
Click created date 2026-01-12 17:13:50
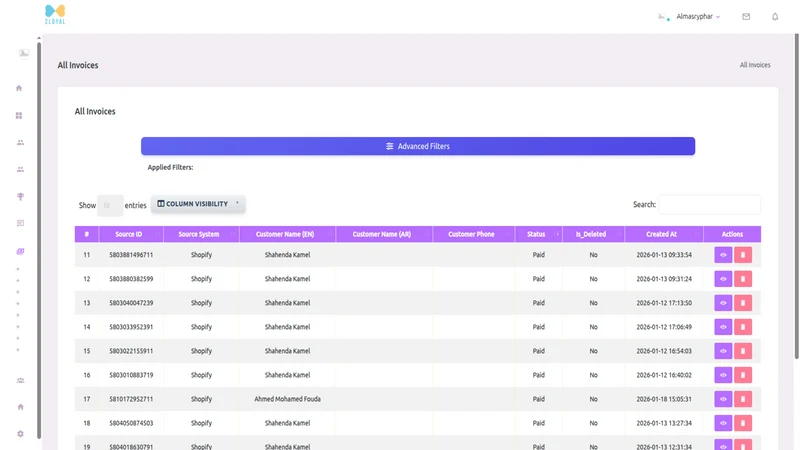click(664, 303)
